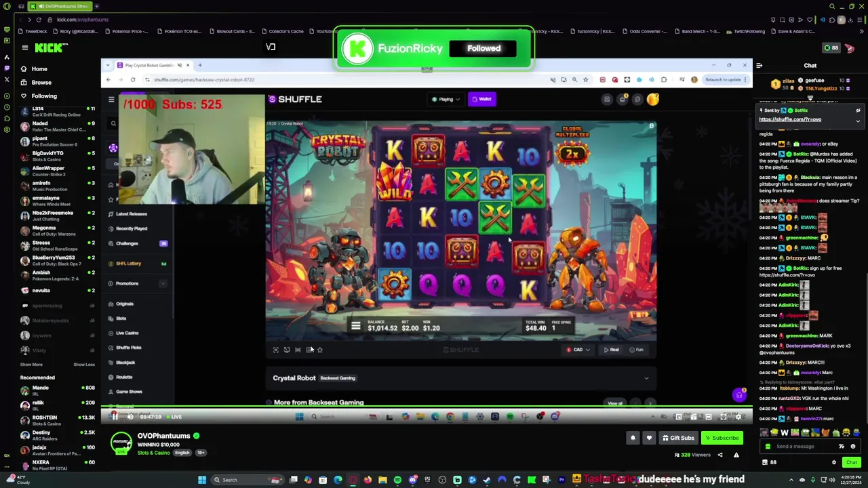The height and width of the screenshot is (488, 868).
Task: Mute the stream volume
Action: tap(130, 417)
